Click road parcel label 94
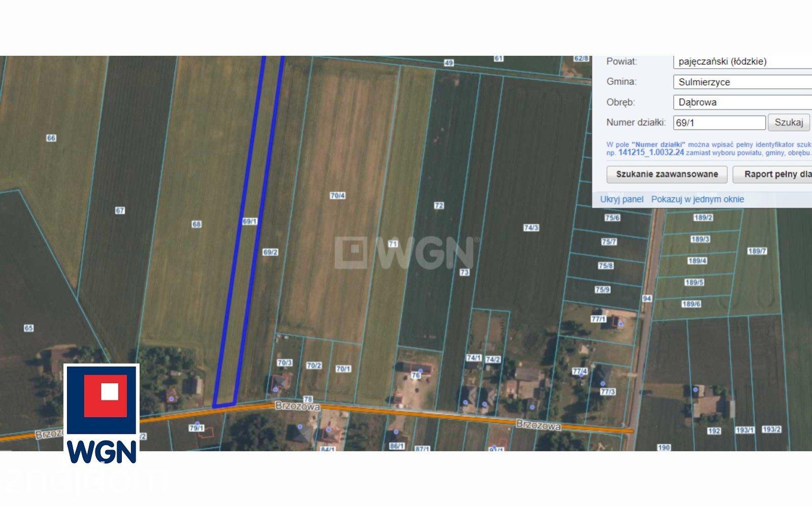The width and height of the screenshot is (812, 507). click(646, 298)
